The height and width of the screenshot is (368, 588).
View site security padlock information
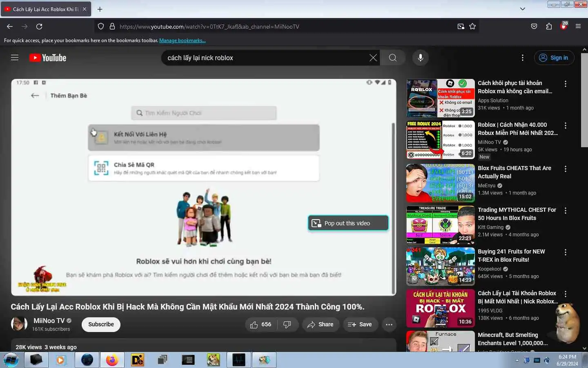(112, 26)
